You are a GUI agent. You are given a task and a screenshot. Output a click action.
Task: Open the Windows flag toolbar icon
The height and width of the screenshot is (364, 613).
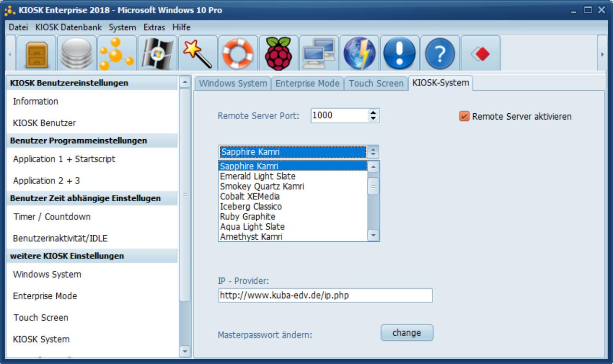[x=158, y=54]
